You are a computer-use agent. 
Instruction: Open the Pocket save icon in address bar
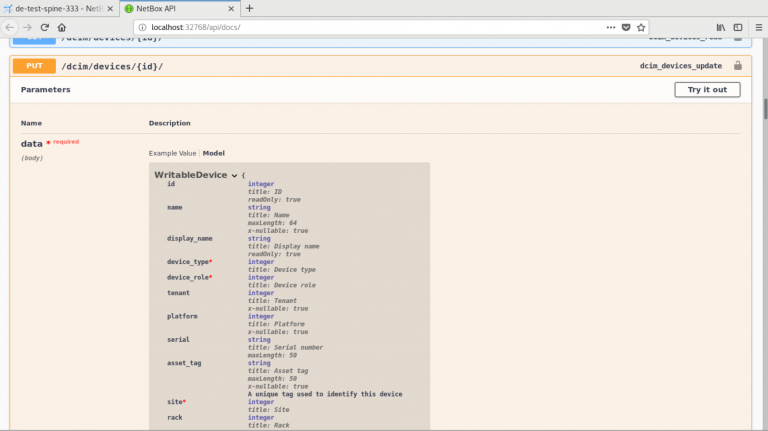[x=625, y=27]
